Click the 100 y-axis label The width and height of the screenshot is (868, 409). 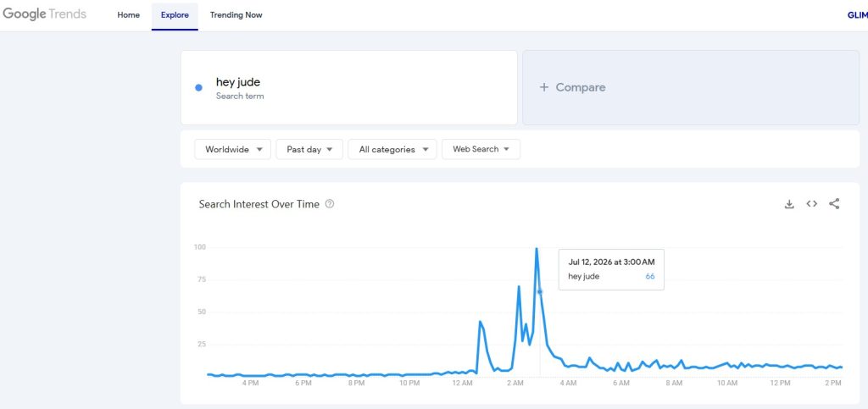click(199, 247)
